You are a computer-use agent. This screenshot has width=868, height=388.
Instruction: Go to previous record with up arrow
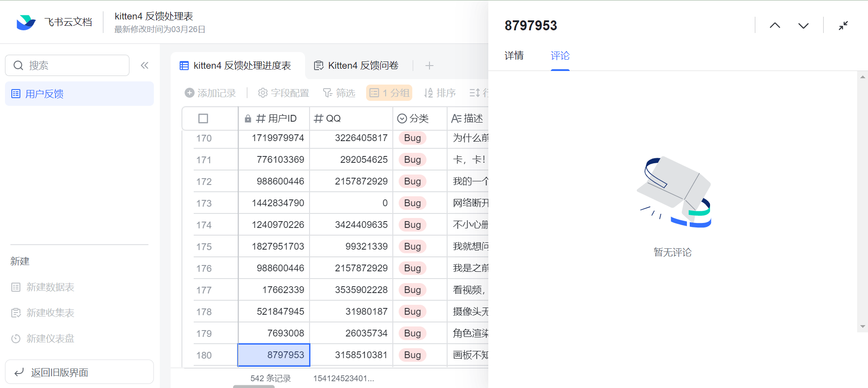[x=775, y=26]
